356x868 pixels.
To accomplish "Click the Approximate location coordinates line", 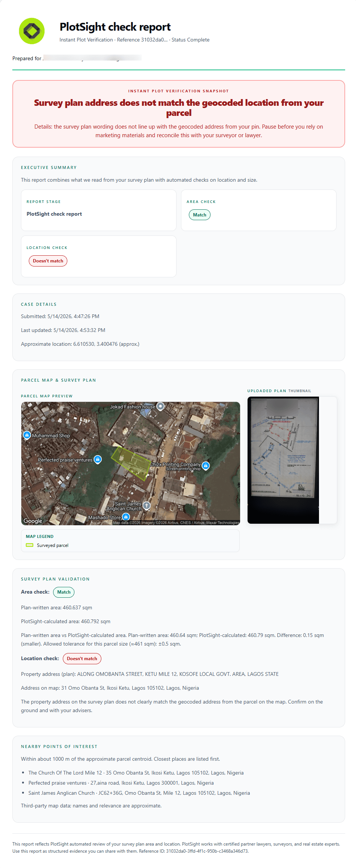I will coord(80,344).
